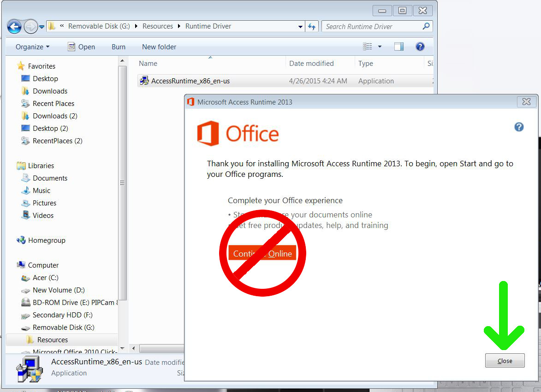
Task: Open the Pictures library
Action: 45,203
